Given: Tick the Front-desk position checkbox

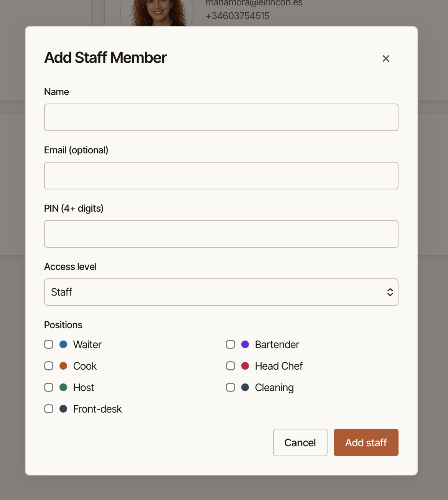Looking at the screenshot, I should click(x=49, y=409).
